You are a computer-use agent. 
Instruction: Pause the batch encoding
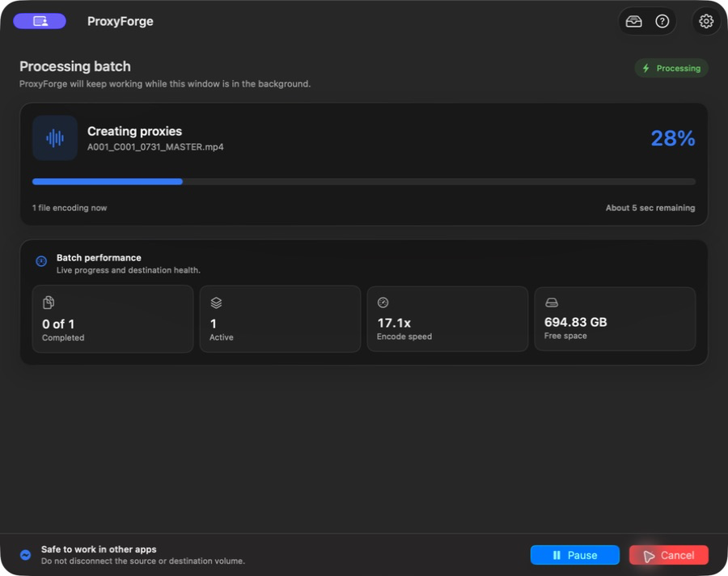click(575, 555)
